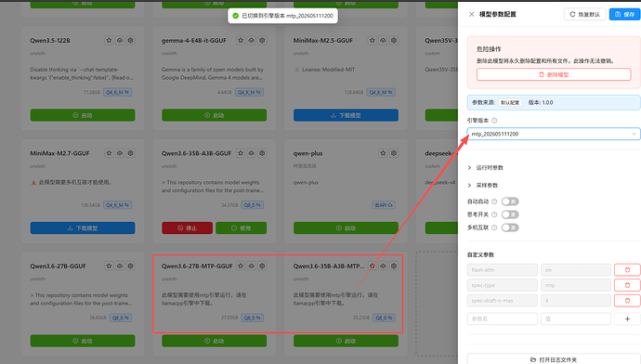Toggle the 多机互联 switch
This screenshot has height=364, width=641.
tap(510, 227)
